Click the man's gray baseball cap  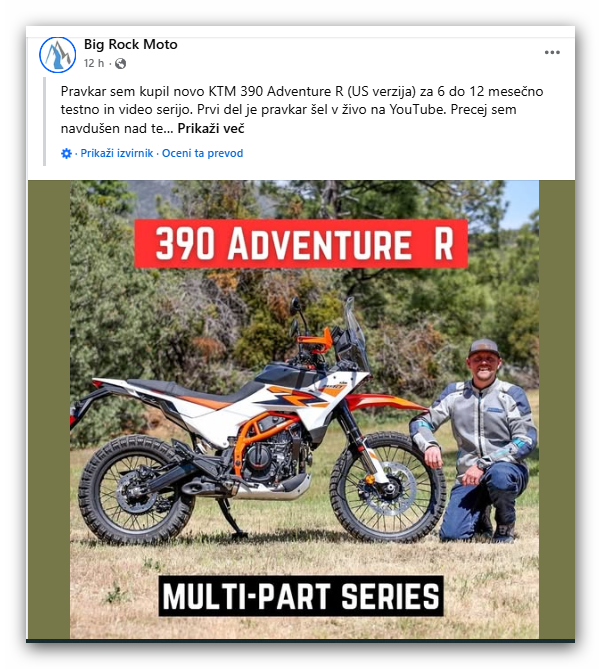tap(484, 348)
